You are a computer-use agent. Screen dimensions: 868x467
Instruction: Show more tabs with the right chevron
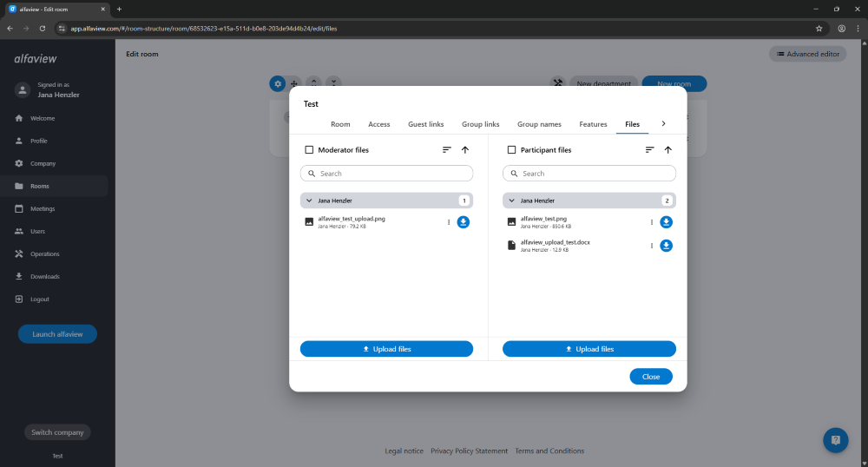663,124
